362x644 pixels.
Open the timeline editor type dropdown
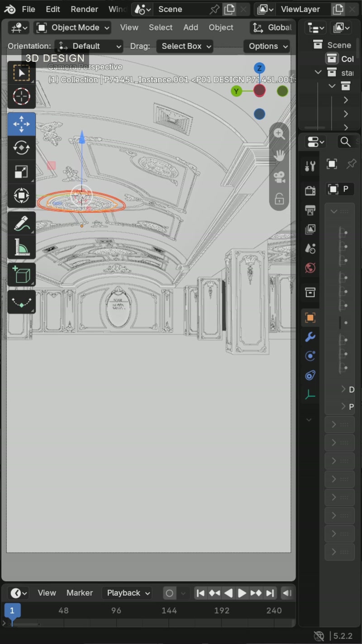(x=19, y=593)
